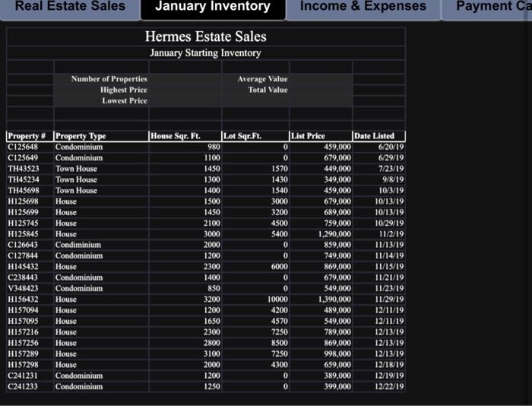The height and width of the screenshot is (406, 532).
Task: Select property number H145432
Action: point(30,266)
